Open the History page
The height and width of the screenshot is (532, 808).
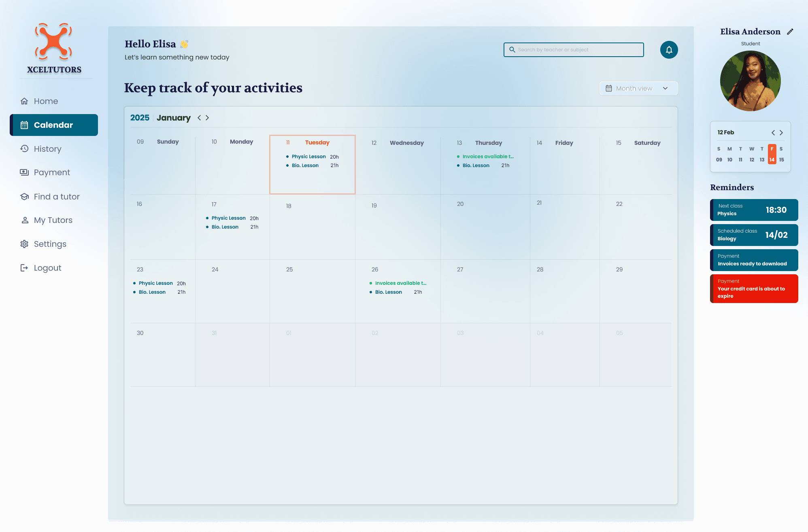click(x=47, y=149)
